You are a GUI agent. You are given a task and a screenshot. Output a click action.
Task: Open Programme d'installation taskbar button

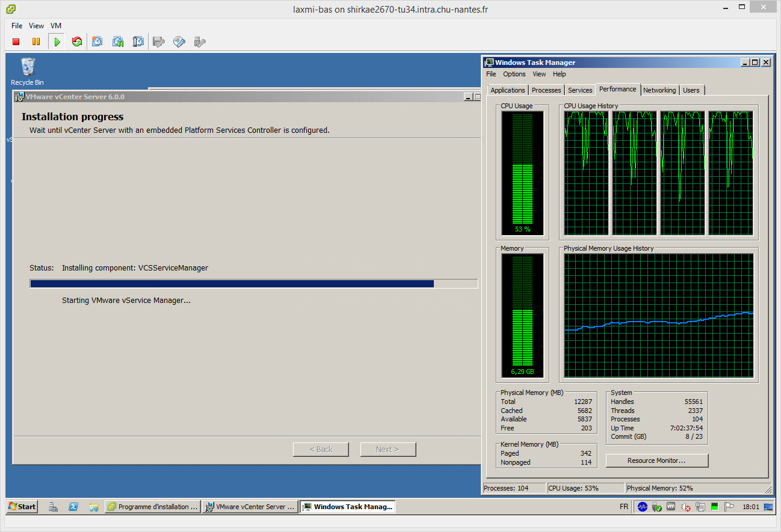coord(152,507)
